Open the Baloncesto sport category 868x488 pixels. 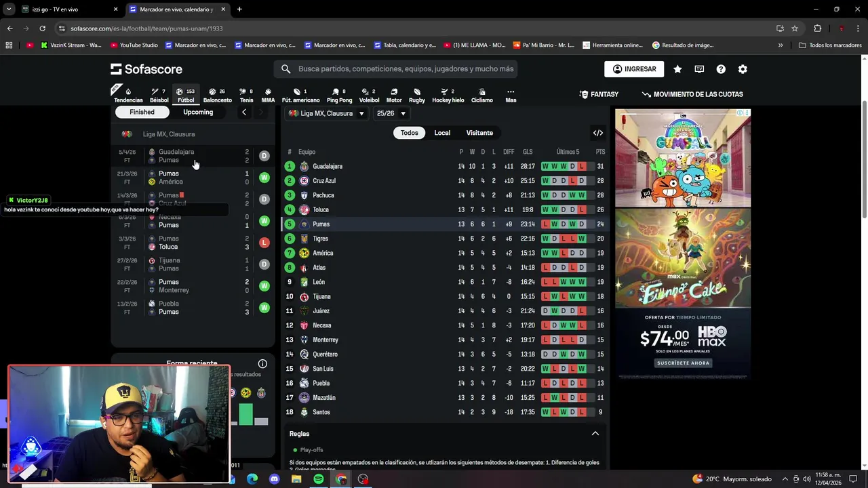click(217, 96)
